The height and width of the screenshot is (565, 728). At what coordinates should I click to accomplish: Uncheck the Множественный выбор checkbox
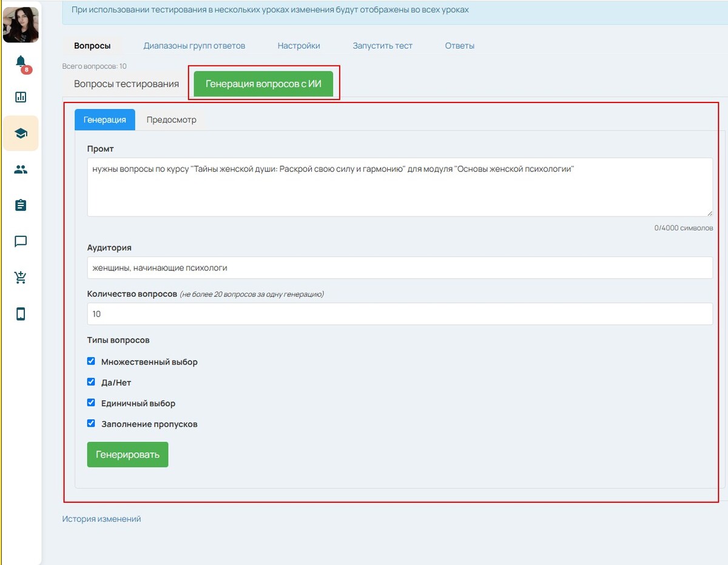coord(91,361)
